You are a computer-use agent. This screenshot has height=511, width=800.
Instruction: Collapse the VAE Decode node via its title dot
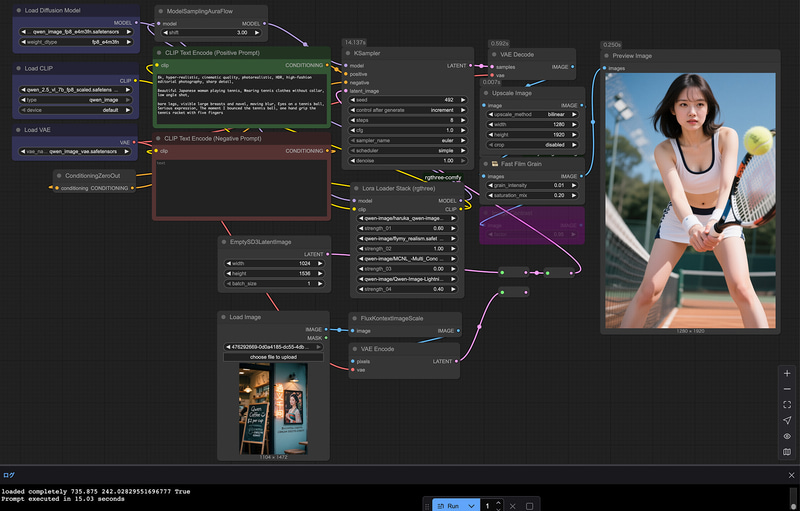click(494, 55)
